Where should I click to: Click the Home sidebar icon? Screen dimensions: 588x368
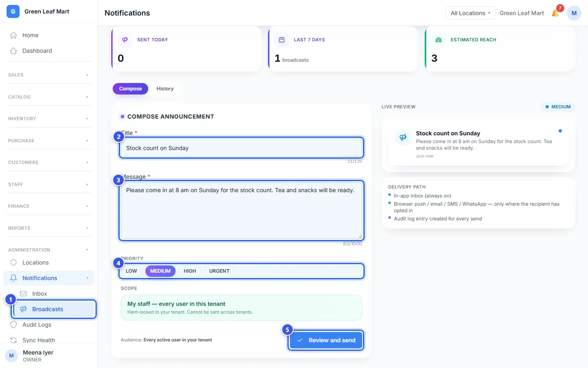13,35
